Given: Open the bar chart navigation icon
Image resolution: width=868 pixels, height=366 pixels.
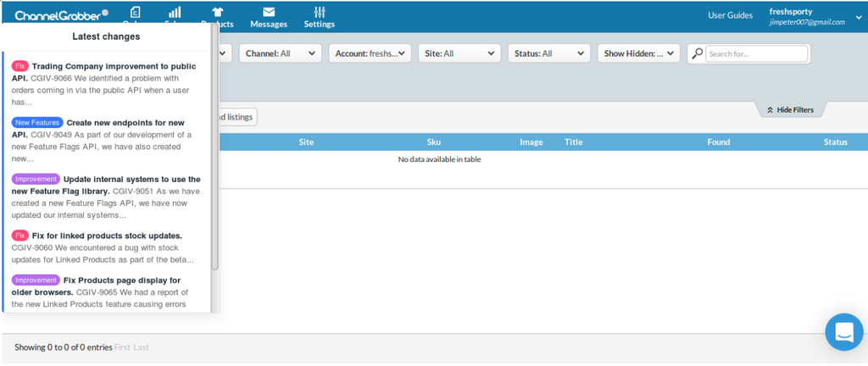Looking at the screenshot, I should click(175, 12).
